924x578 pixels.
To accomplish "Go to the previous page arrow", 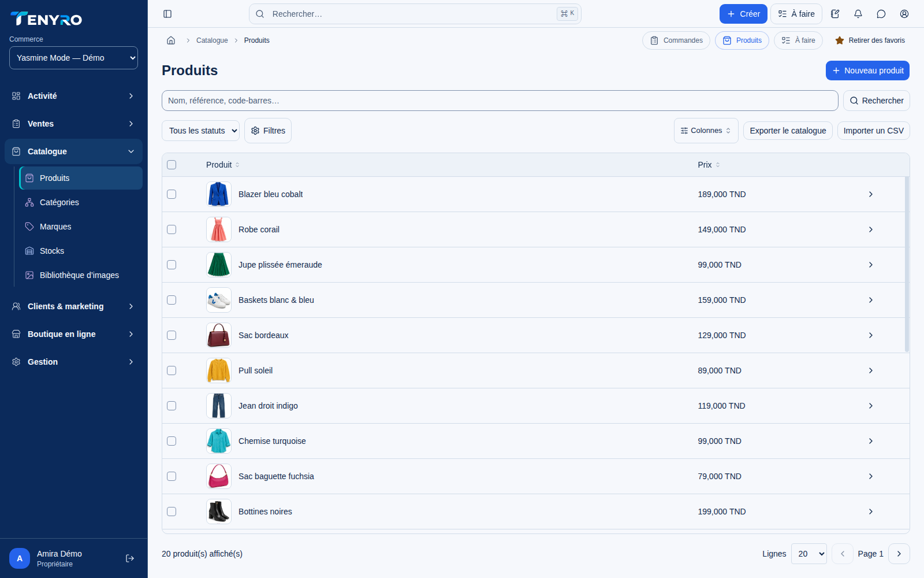I will point(843,554).
